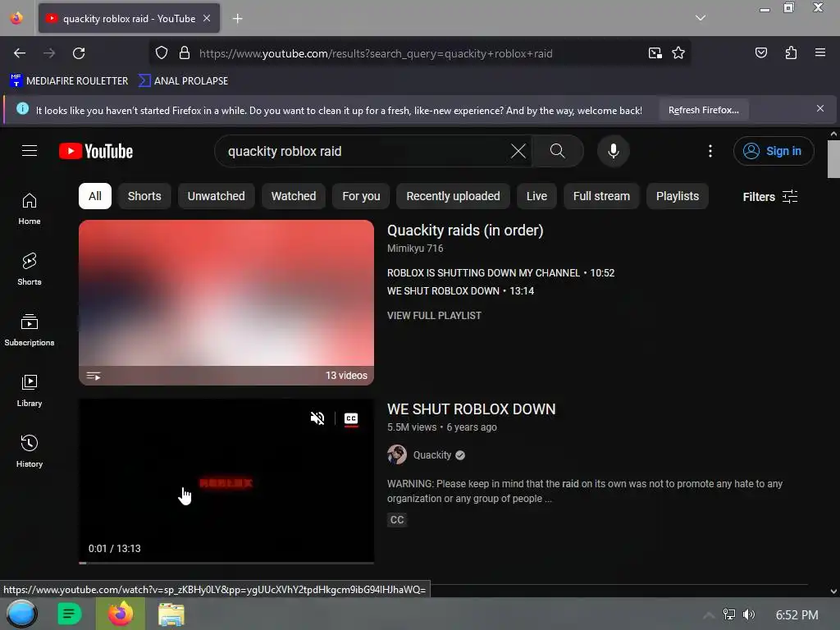Play playlist entry WE SHUT ROBLOX DOWN 13:14
The width and height of the screenshot is (840, 630).
[461, 291]
